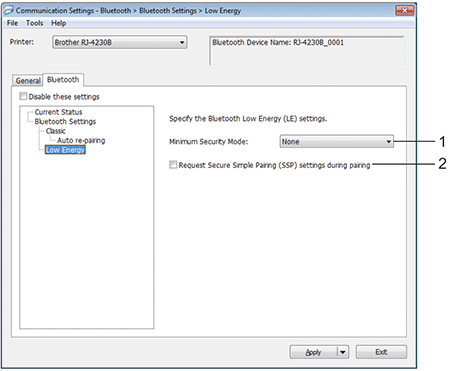
Task: Select Current Status in the tree
Action: [x=58, y=112]
